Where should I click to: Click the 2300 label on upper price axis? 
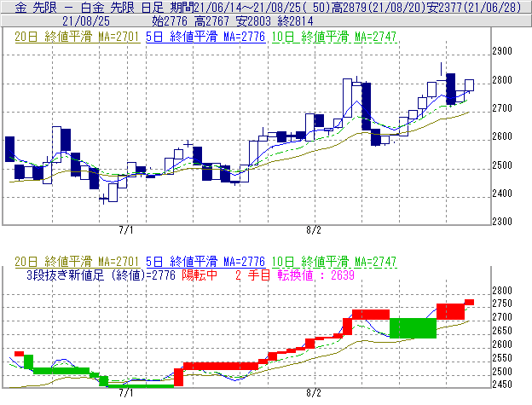502,222
